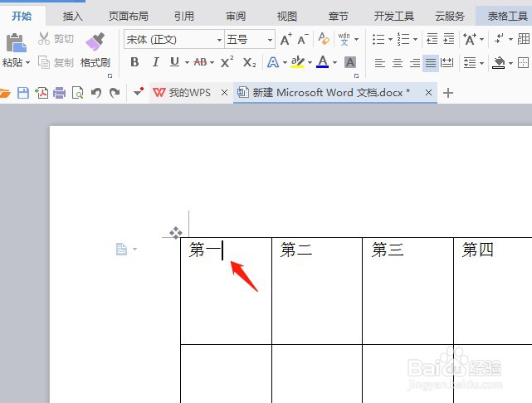
Task: Open the font color dropdown arrow
Action: (x=334, y=63)
